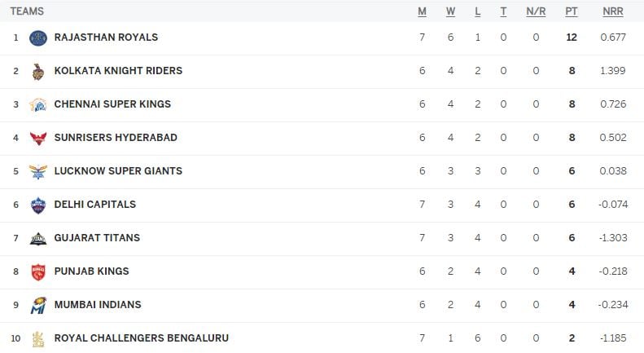644x353 pixels.
Task: Sort standings by PT column header
Action: click(572, 11)
